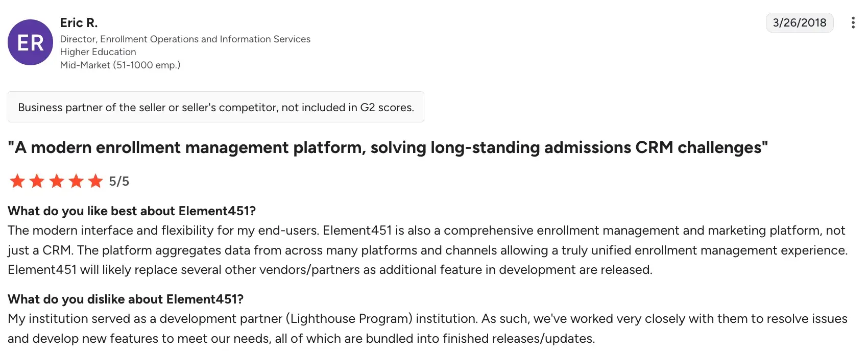Screen dimensions: 868x355
Task: Click the fourth rating star
Action: (76, 181)
